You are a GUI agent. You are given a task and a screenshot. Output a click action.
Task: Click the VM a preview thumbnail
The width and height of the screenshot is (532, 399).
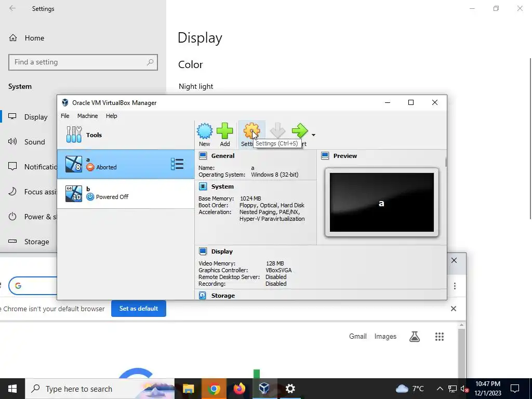coord(382,203)
